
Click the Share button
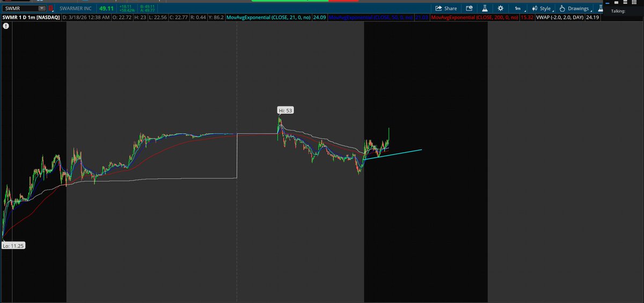tap(446, 9)
